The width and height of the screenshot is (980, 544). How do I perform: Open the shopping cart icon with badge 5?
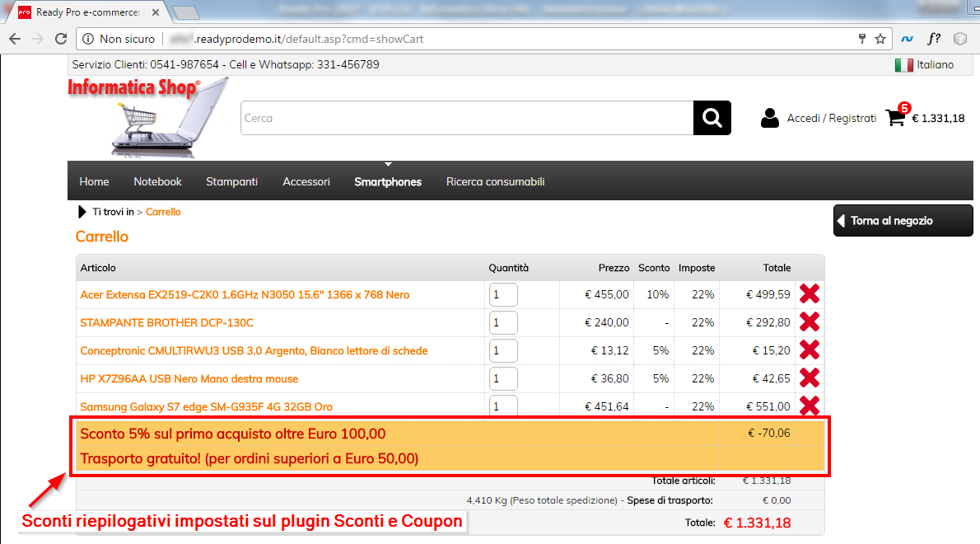coord(897,116)
